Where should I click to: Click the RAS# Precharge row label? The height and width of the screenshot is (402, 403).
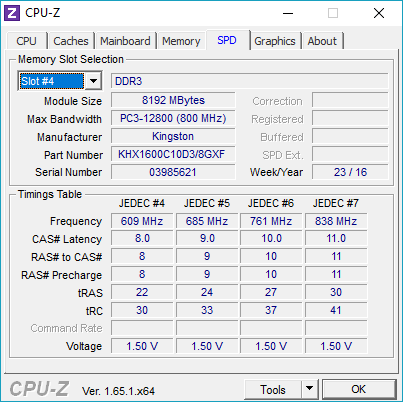click(x=61, y=275)
